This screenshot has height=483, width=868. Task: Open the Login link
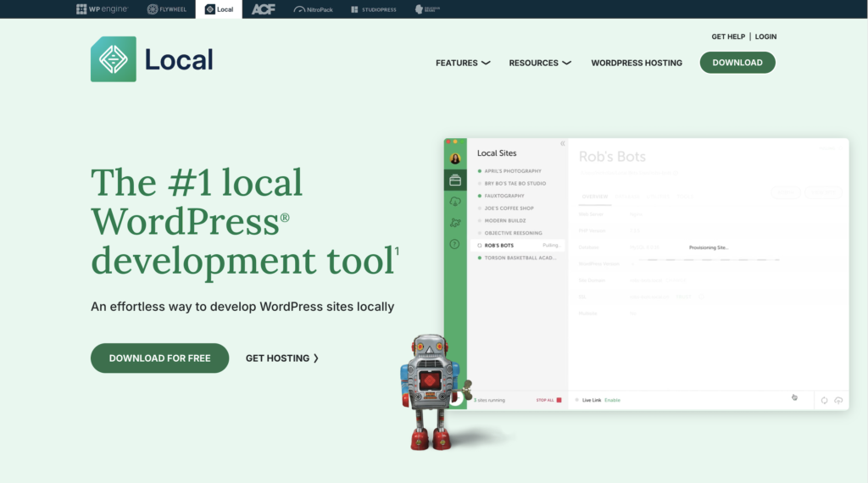coord(765,36)
